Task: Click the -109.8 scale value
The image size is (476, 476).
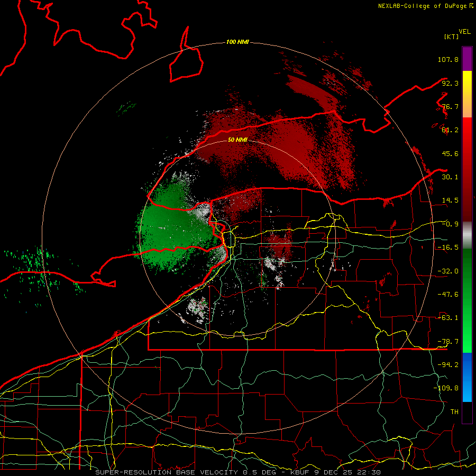Action: [x=446, y=388]
